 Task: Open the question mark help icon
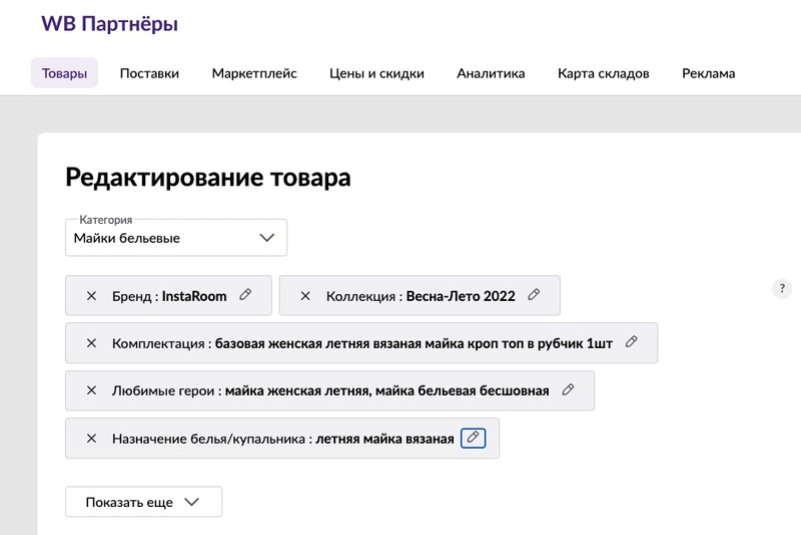pyautogui.click(x=782, y=289)
